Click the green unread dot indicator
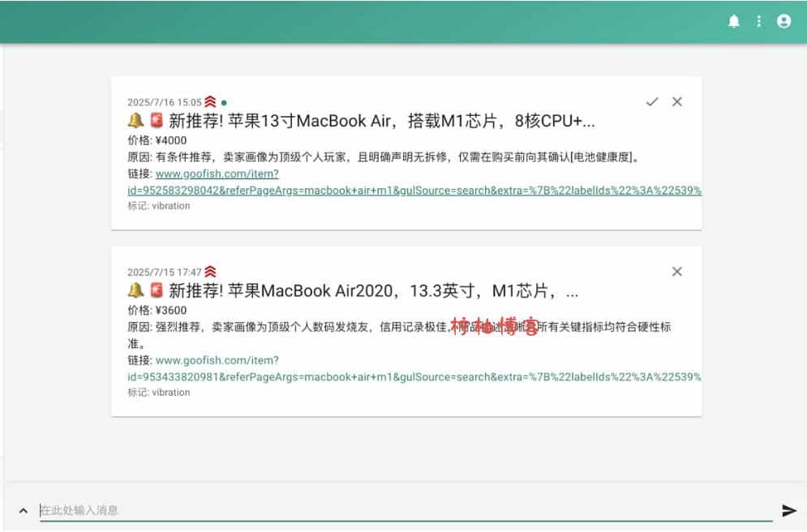The image size is (807, 532). click(224, 103)
